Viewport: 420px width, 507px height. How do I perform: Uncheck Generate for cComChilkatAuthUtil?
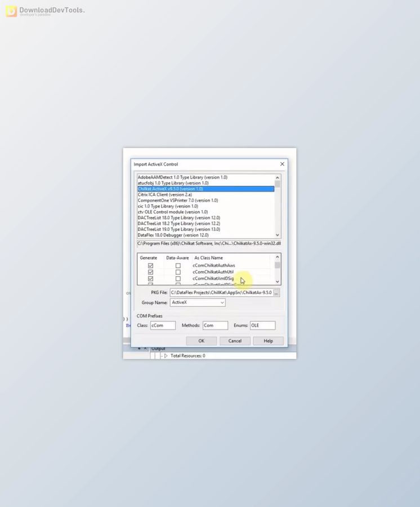(x=150, y=272)
